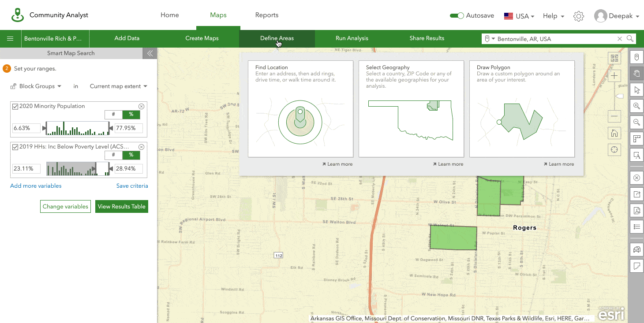Click the Define Areas menu
The height and width of the screenshot is (323, 644).
[x=277, y=38]
